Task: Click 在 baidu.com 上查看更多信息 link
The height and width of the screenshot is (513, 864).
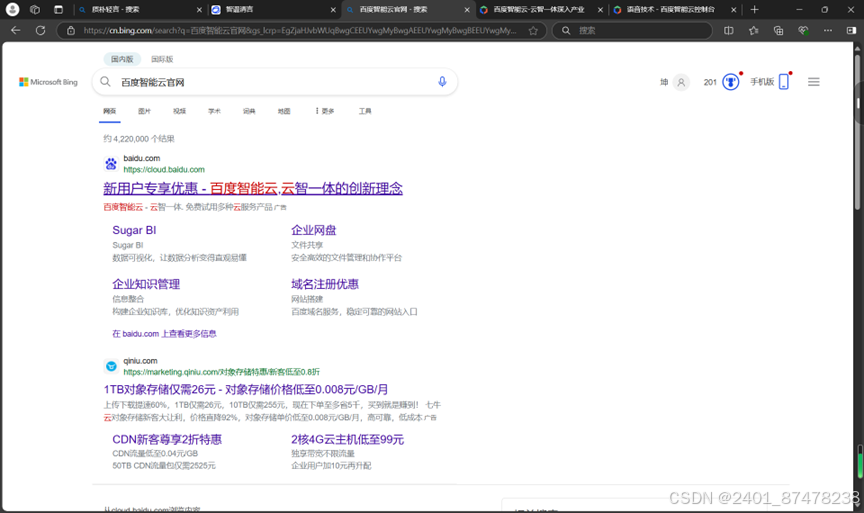Action: coord(164,334)
